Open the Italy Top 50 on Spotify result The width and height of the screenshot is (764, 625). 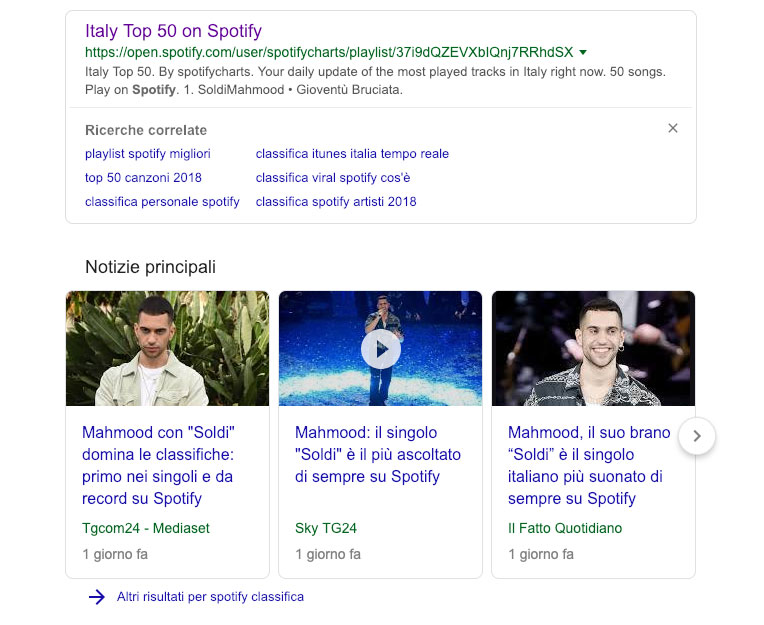[173, 31]
